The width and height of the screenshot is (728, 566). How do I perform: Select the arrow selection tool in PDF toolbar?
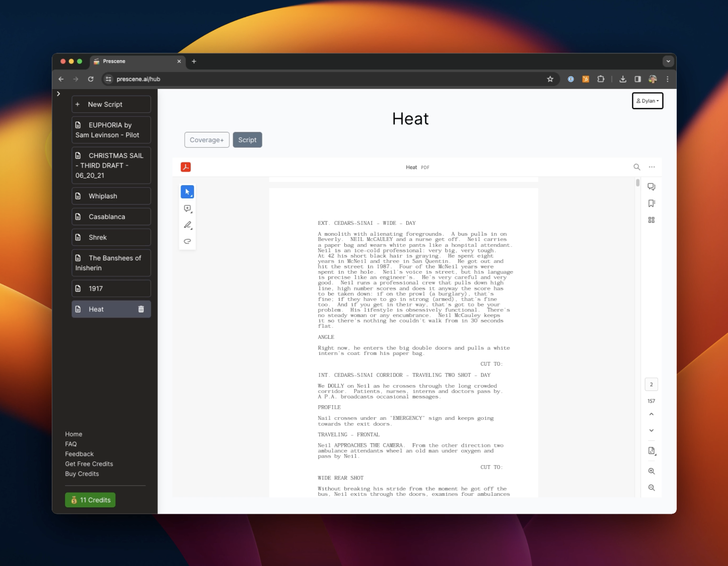(187, 192)
